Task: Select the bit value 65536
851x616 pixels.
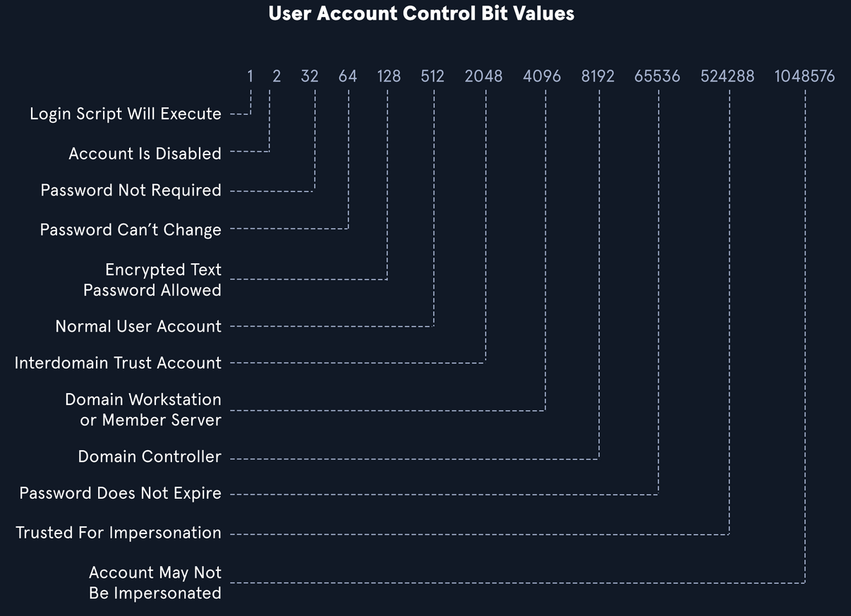Action: point(657,76)
